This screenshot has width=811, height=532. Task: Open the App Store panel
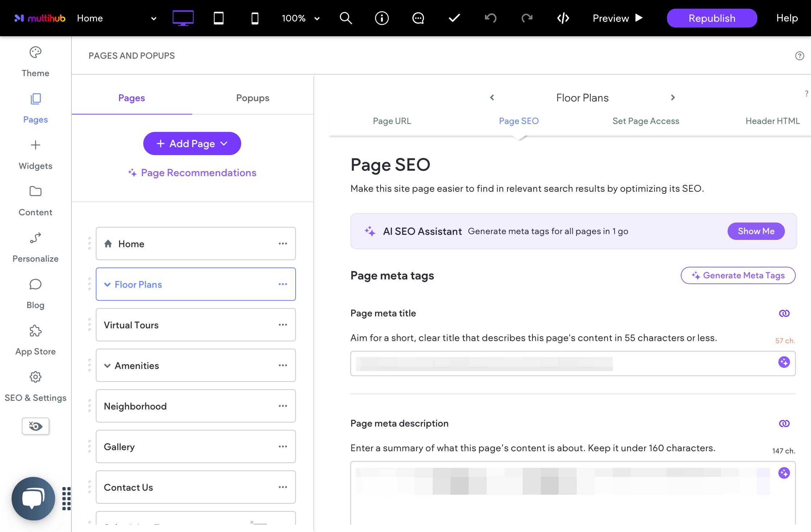tap(36, 341)
